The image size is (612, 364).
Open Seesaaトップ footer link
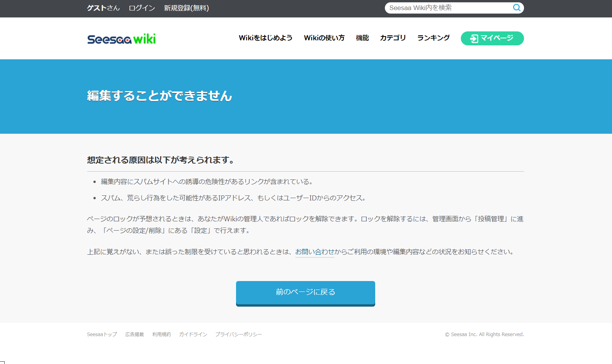coord(102,335)
